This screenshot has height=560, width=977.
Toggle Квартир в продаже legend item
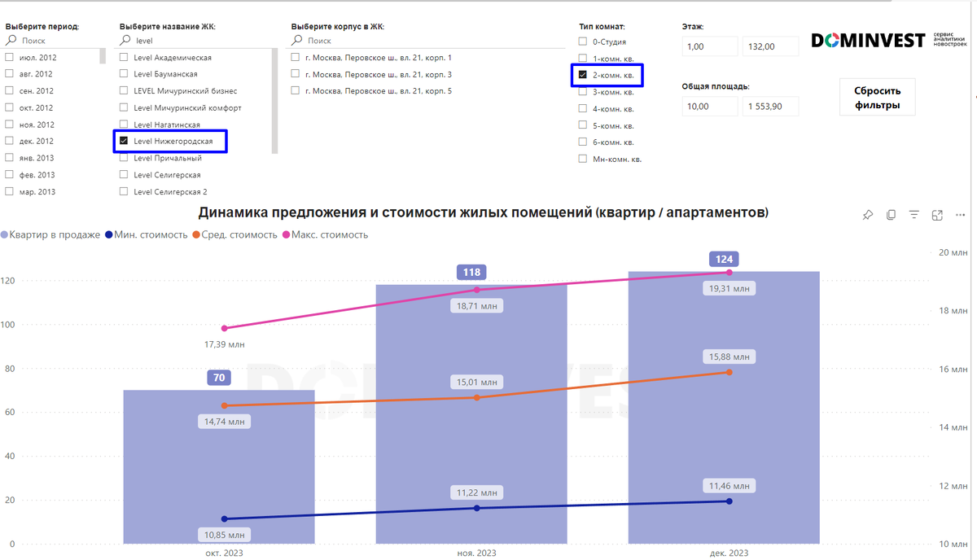coord(50,234)
